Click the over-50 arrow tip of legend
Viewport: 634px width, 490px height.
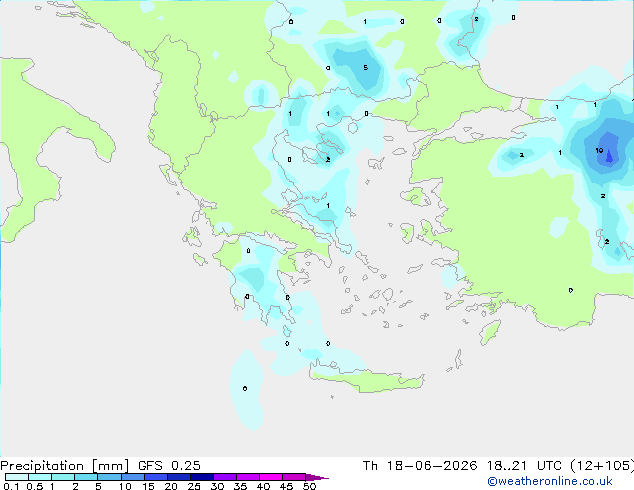317,477
